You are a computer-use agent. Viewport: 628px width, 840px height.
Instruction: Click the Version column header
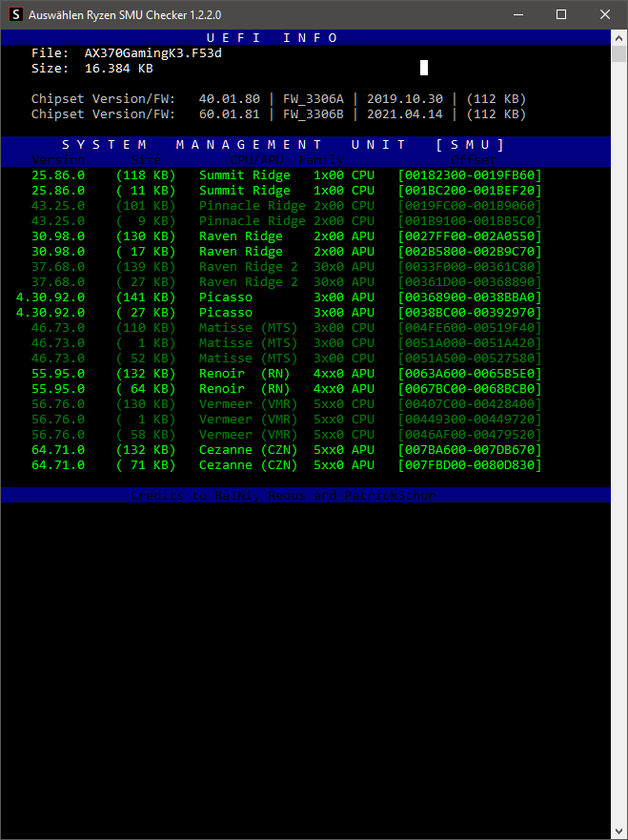point(58,159)
